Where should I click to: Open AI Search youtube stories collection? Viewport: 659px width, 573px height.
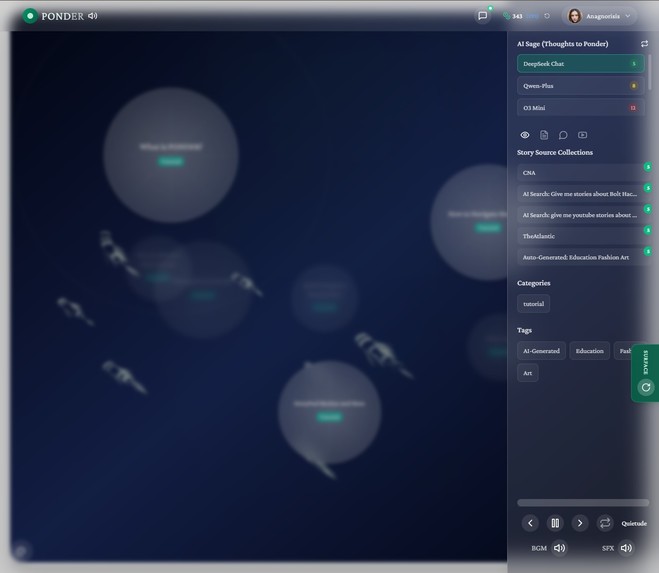point(583,215)
